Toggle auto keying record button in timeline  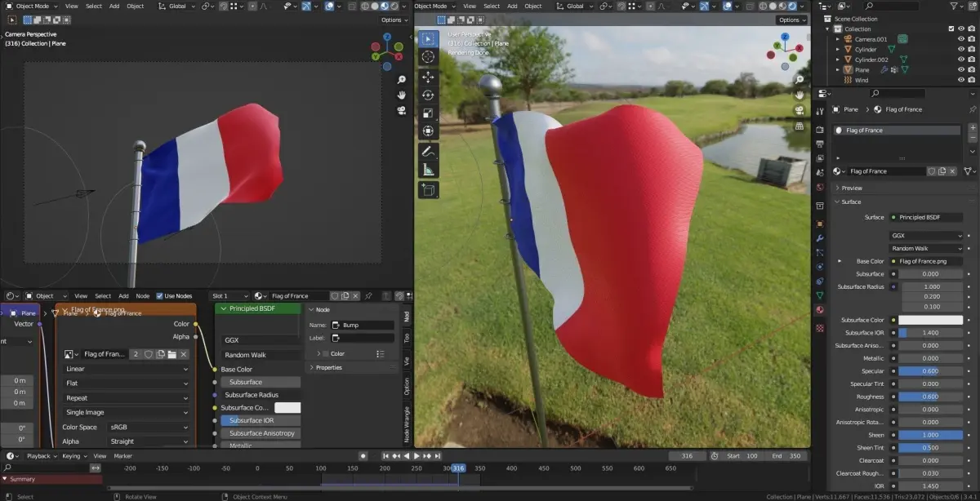(363, 456)
